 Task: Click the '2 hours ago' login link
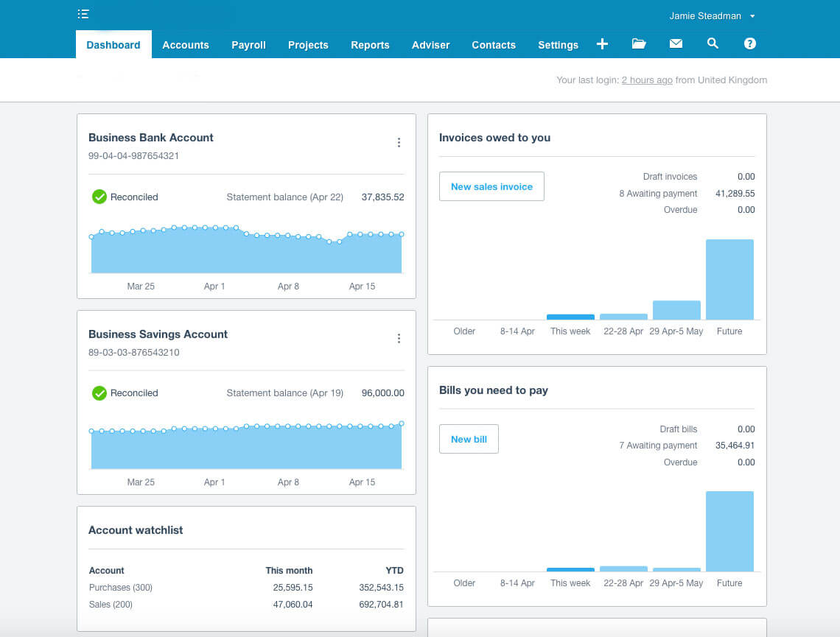(x=647, y=80)
